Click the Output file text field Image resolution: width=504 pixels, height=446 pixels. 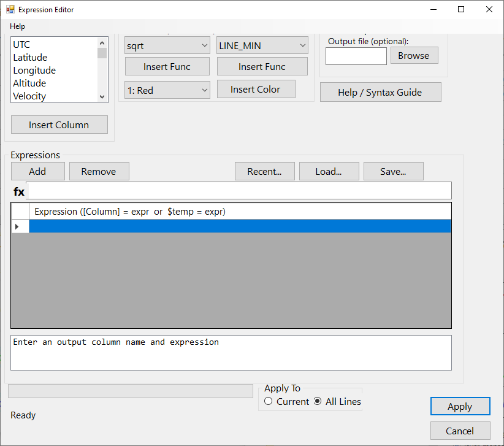(x=356, y=56)
